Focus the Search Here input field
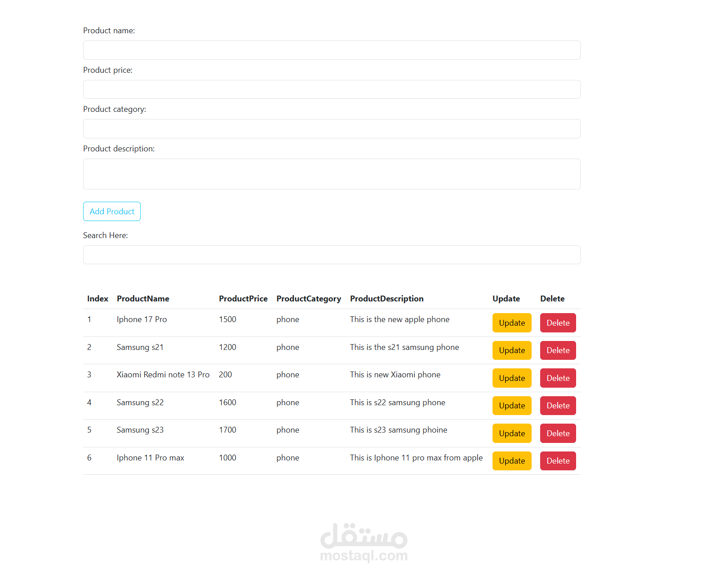This screenshot has width=728, height=575. pyautogui.click(x=332, y=255)
